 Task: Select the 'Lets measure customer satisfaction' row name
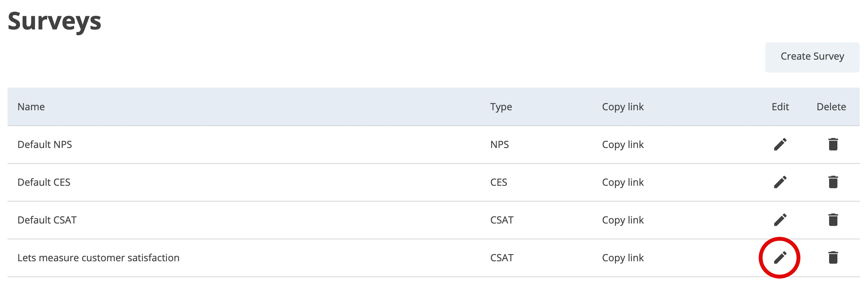98,258
